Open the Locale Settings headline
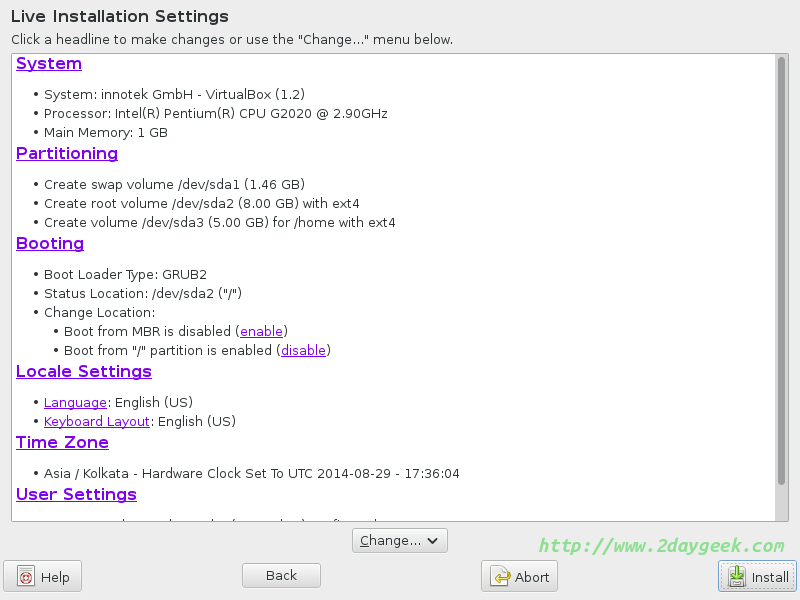 [x=84, y=372]
